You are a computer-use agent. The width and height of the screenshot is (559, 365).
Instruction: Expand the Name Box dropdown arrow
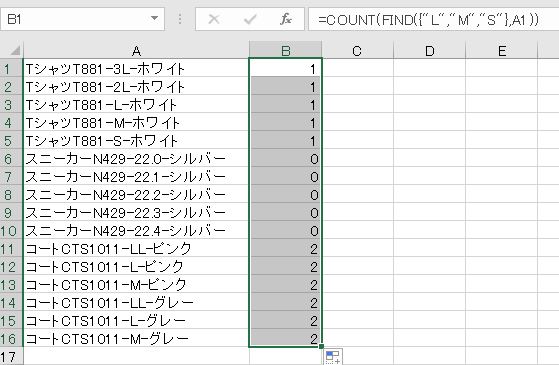154,19
